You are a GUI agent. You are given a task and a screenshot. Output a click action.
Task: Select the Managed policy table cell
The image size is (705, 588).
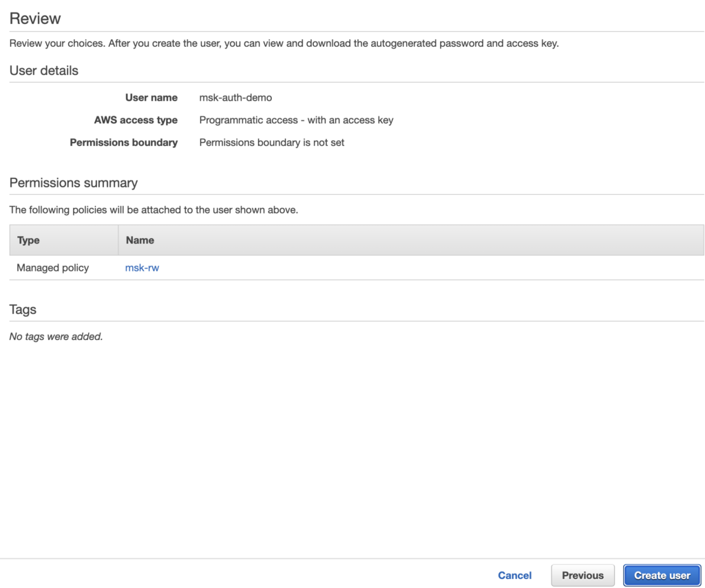point(53,267)
